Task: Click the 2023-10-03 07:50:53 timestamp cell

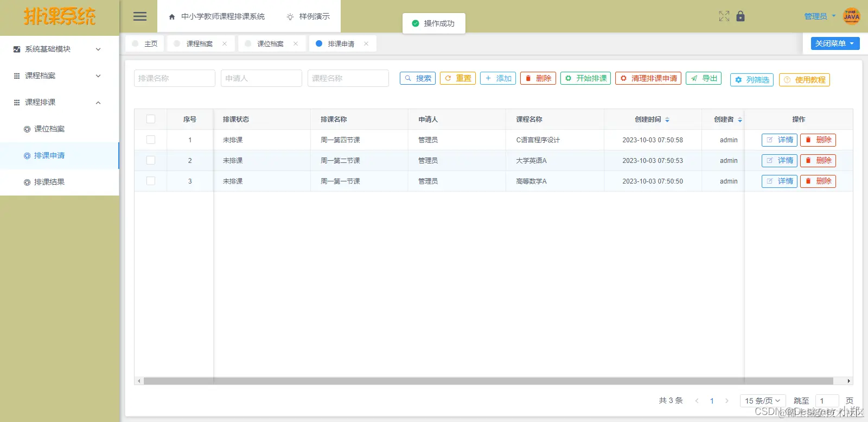Action: click(653, 161)
